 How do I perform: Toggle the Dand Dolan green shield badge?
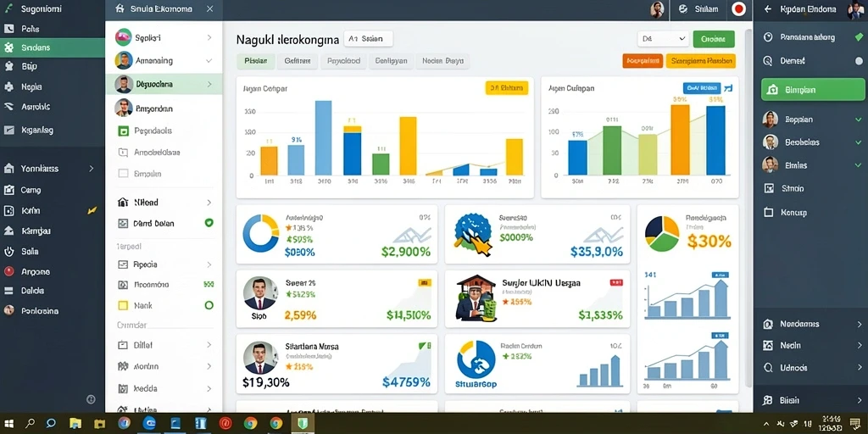click(209, 223)
